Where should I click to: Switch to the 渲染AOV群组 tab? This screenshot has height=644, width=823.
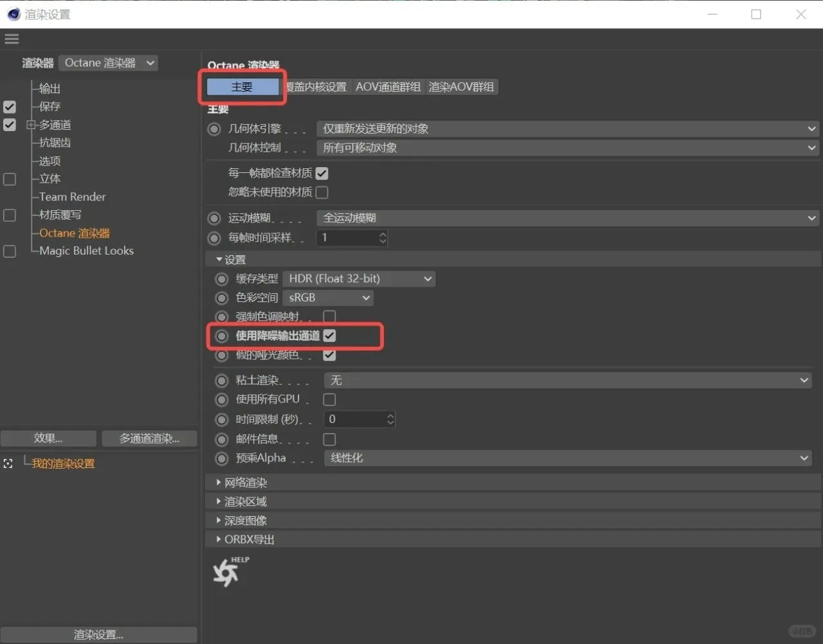point(461,87)
